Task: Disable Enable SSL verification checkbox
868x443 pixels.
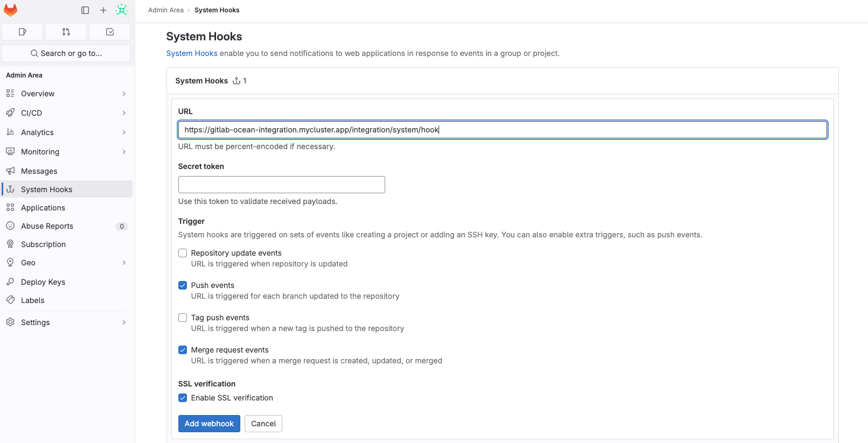Action: pos(183,398)
